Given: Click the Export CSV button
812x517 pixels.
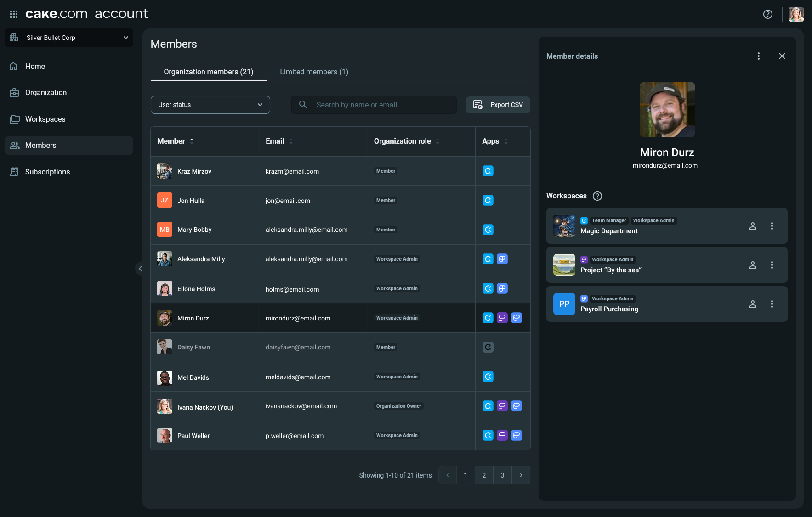Looking at the screenshot, I should (x=498, y=105).
